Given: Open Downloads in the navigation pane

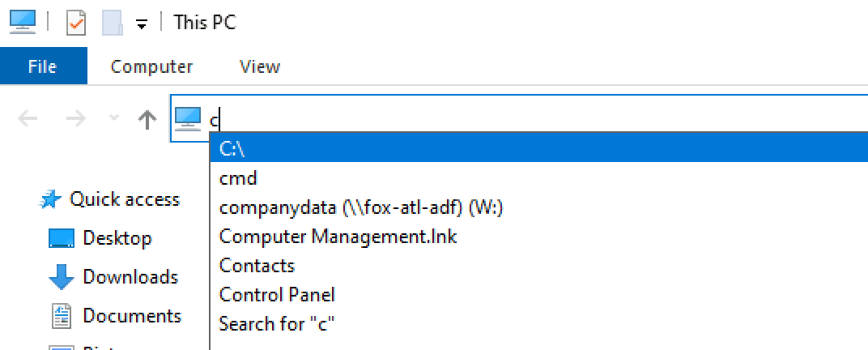Looking at the screenshot, I should pos(130,277).
